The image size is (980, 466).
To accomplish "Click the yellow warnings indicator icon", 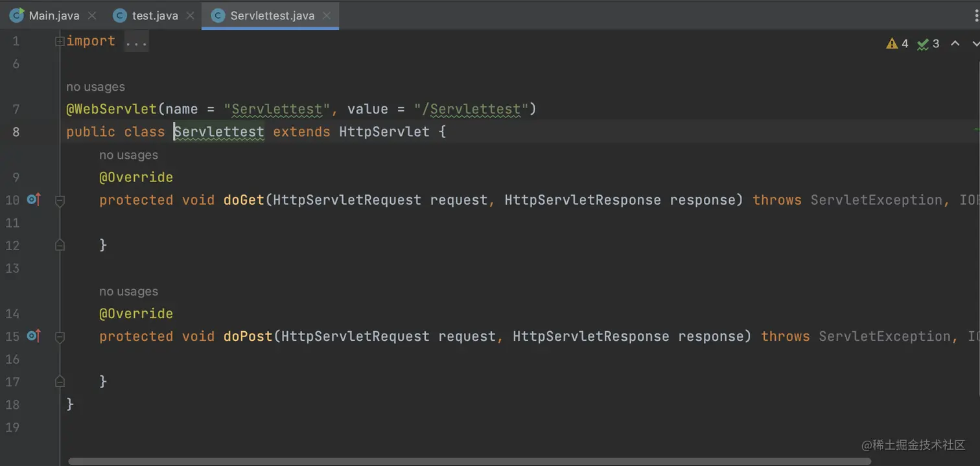I will 892,43.
